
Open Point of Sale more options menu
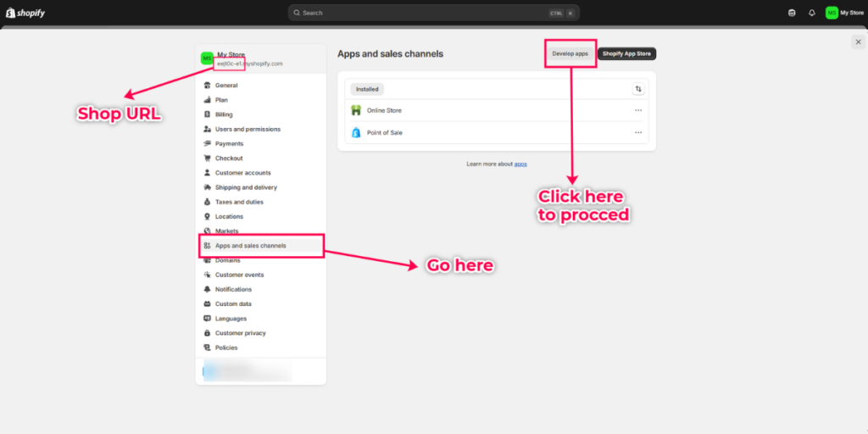(638, 133)
